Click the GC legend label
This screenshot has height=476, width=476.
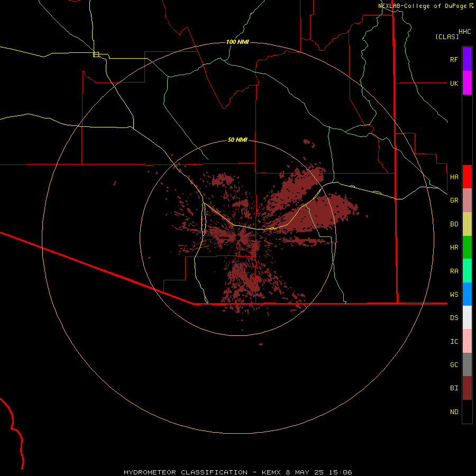point(454,365)
